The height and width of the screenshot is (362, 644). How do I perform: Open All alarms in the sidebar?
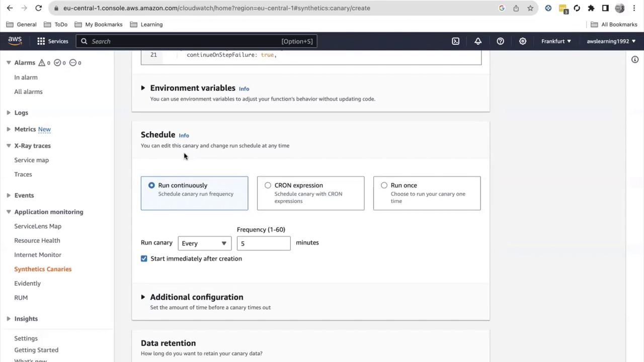(28, 92)
